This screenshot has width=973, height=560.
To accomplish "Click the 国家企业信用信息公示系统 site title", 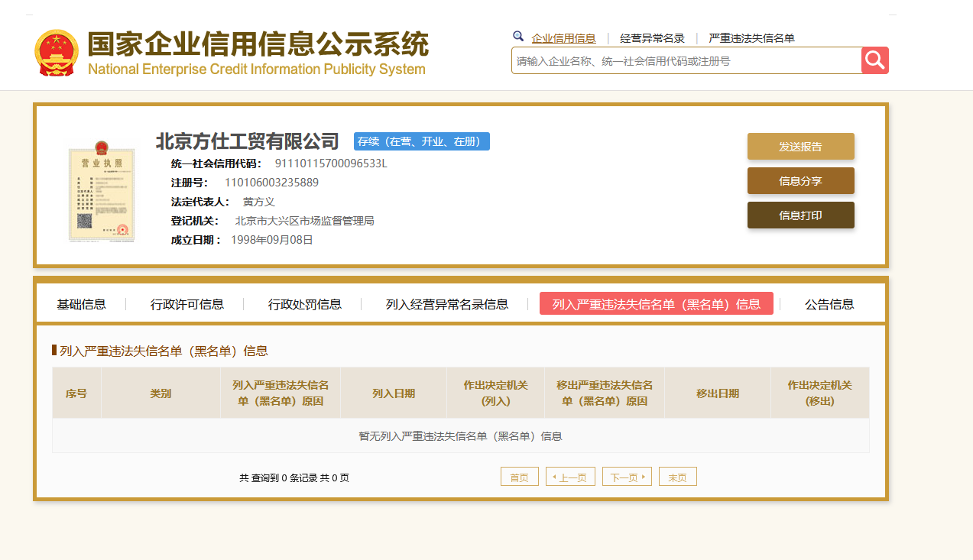I will coord(258,45).
